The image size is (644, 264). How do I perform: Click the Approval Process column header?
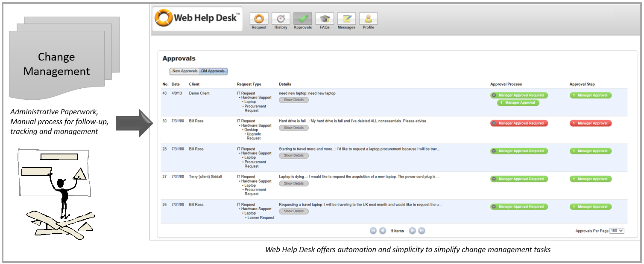click(506, 84)
